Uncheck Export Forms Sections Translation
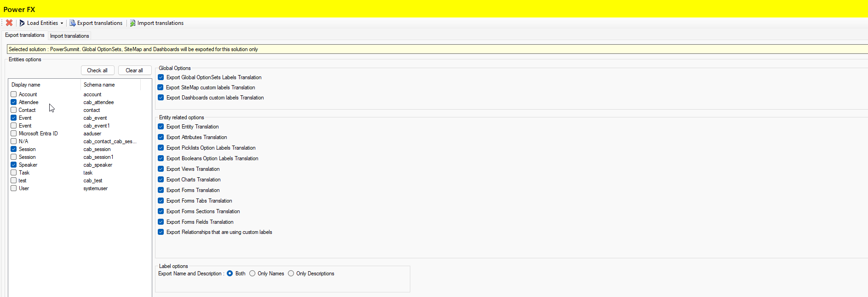The height and width of the screenshot is (297, 868). 161,211
